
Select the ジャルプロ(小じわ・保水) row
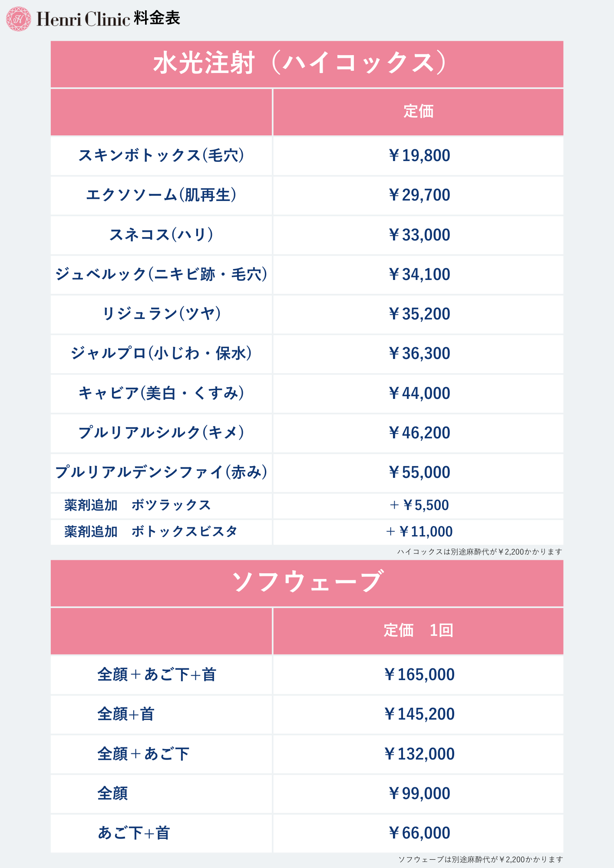click(307, 354)
